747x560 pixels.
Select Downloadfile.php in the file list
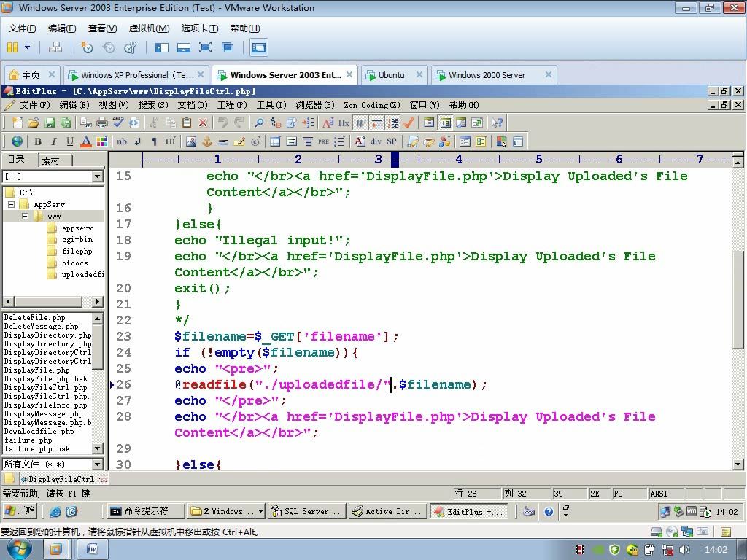point(39,432)
